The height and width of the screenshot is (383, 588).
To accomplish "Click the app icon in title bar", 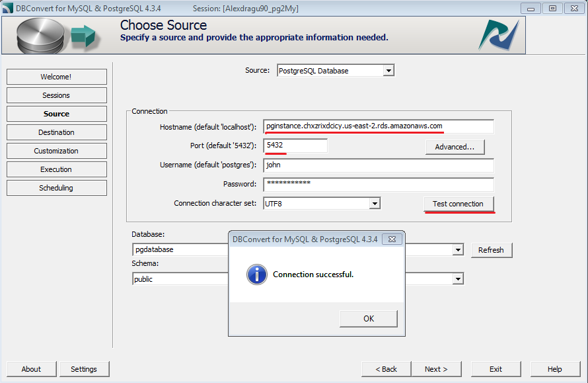I will coord(7,8).
